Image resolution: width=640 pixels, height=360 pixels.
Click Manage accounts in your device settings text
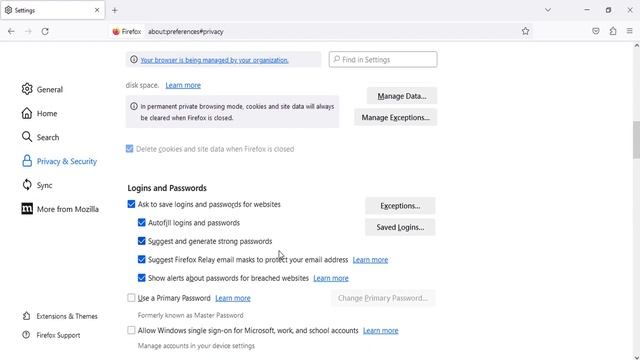click(196, 346)
